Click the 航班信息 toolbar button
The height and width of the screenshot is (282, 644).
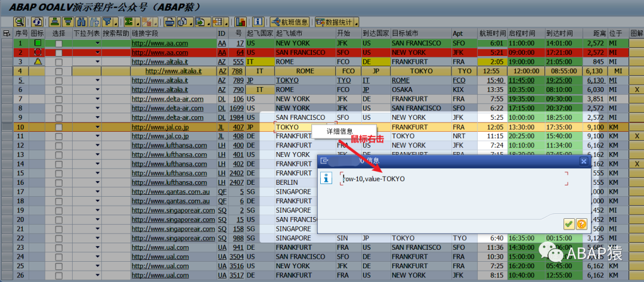(290, 21)
